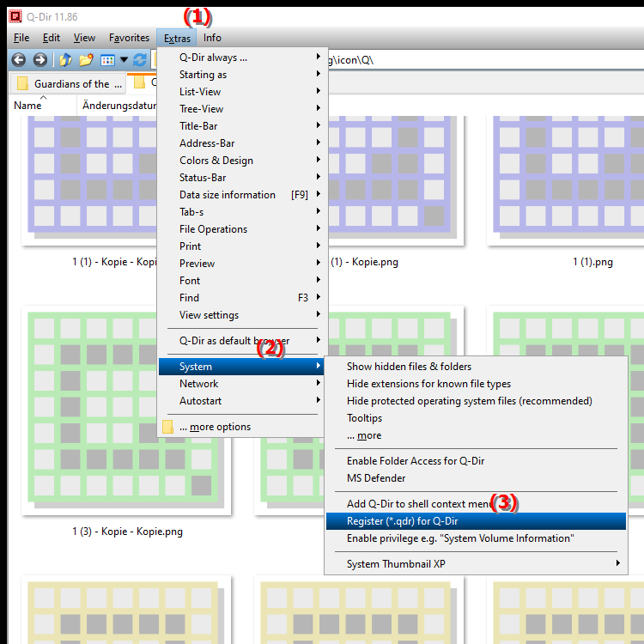Click the Extras menu
Screen dimensions: 644x644
click(x=177, y=38)
